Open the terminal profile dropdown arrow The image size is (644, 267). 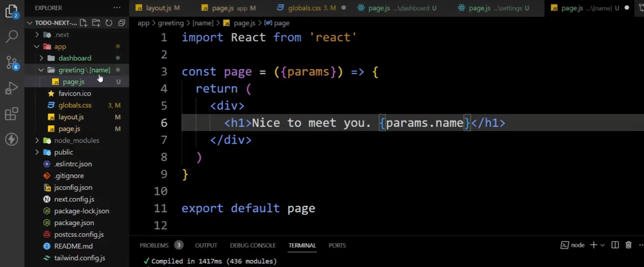click(x=602, y=245)
